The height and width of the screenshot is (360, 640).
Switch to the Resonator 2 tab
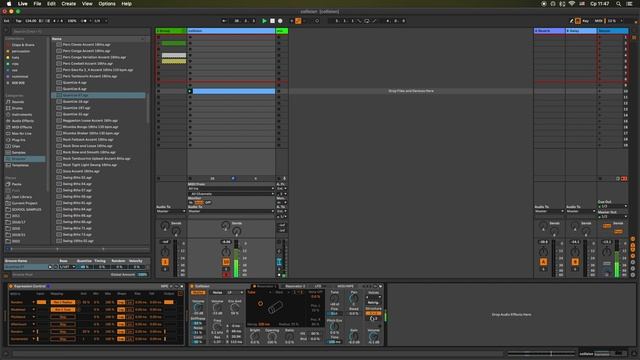[x=295, y=287]
